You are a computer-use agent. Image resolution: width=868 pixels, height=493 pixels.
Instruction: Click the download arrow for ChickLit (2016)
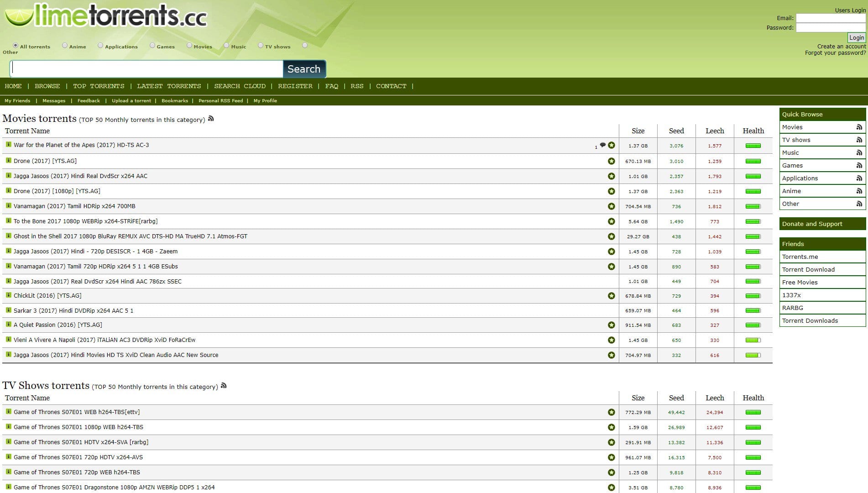coord(8,295)
